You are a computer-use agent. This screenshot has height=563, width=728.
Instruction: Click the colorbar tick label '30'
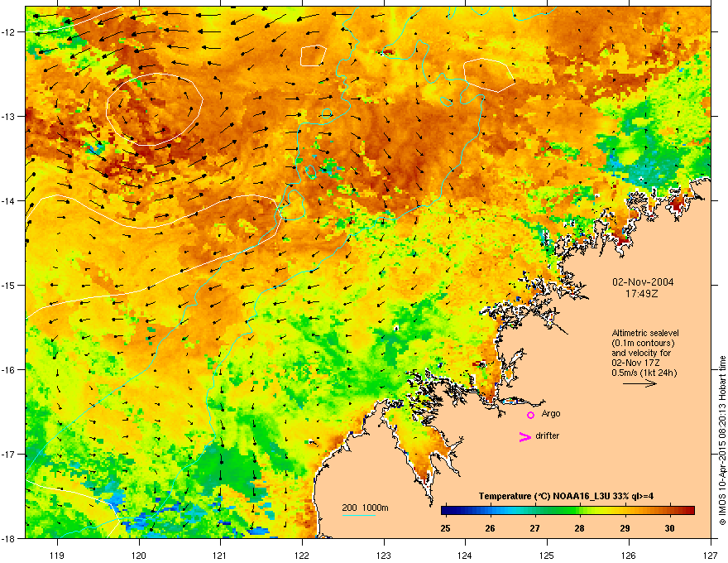[x=669, y=528]
